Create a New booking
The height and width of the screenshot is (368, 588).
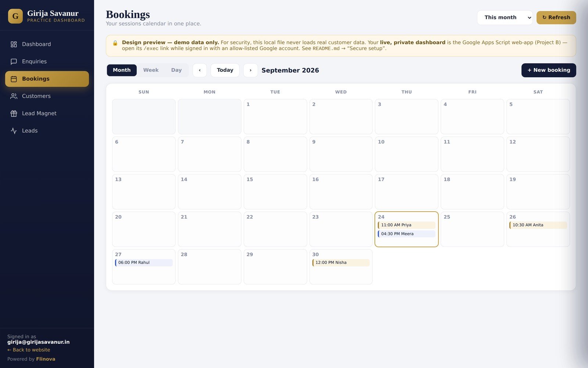click(x=549, y=70)
